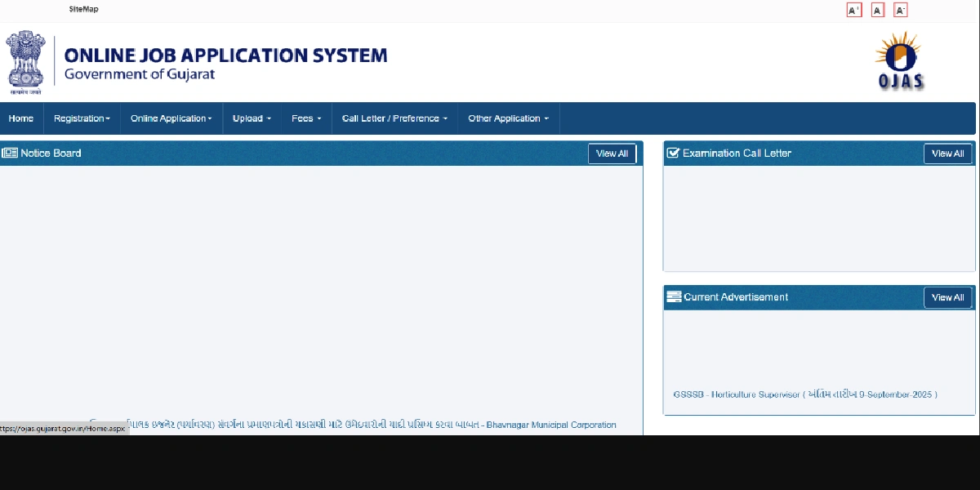The width and height of the screenshot is (980, 490).
Task: View all Examination Call Letters
Action: pos(947,154)
